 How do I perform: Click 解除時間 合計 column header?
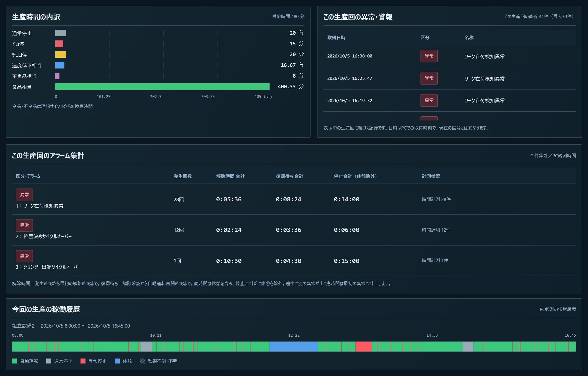point(230,176)
